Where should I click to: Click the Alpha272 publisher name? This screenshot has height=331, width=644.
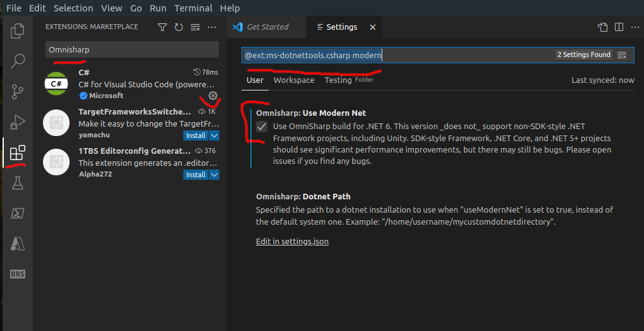pyautogui.click(x=95, y=174)
